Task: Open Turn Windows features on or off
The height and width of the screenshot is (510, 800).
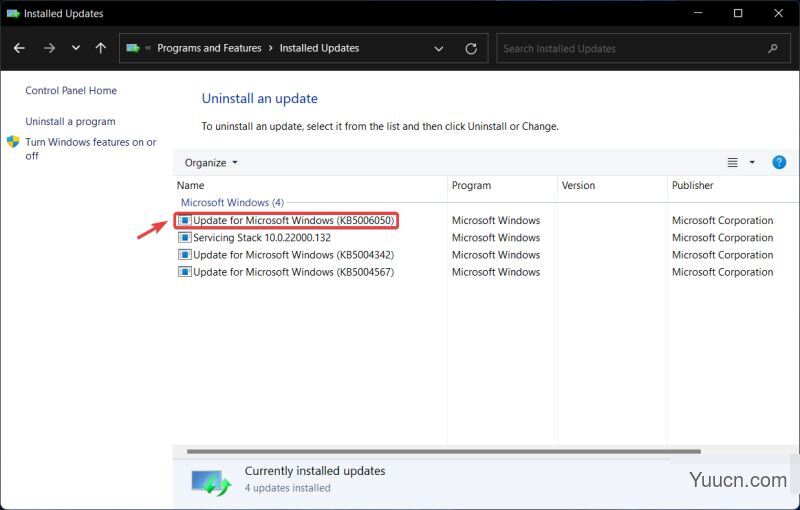Action: (x=91, y=148)
